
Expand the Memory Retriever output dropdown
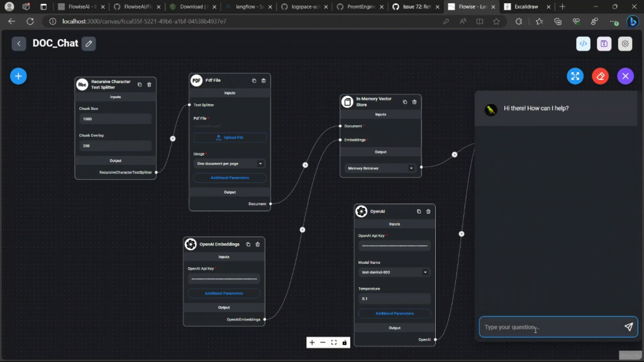pyautogui.click(x=380, y=168)
